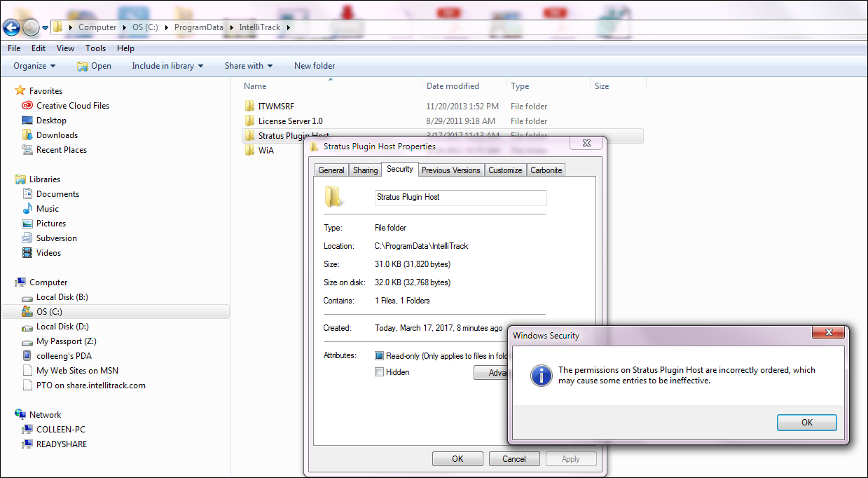Switch to the General tab in Properties
The image size is (868, 478).
[x=331, y=170]
